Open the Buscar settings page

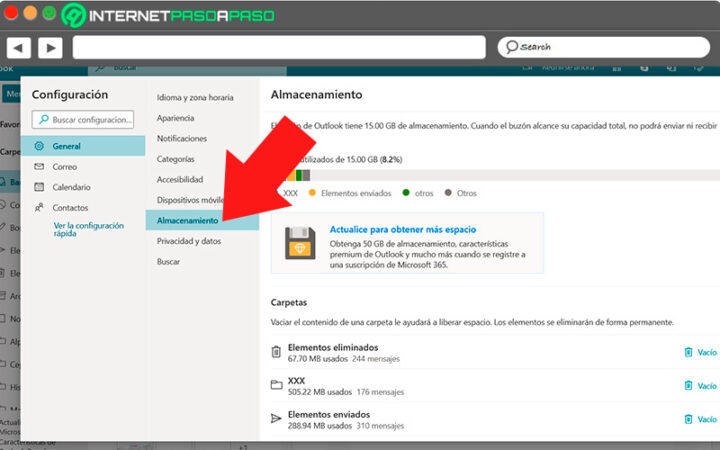click(x=169, y=262)
